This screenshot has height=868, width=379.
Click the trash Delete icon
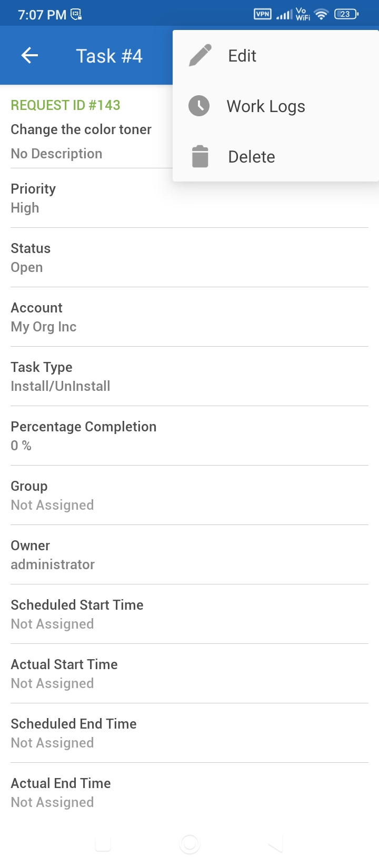(x=200, y=157)
